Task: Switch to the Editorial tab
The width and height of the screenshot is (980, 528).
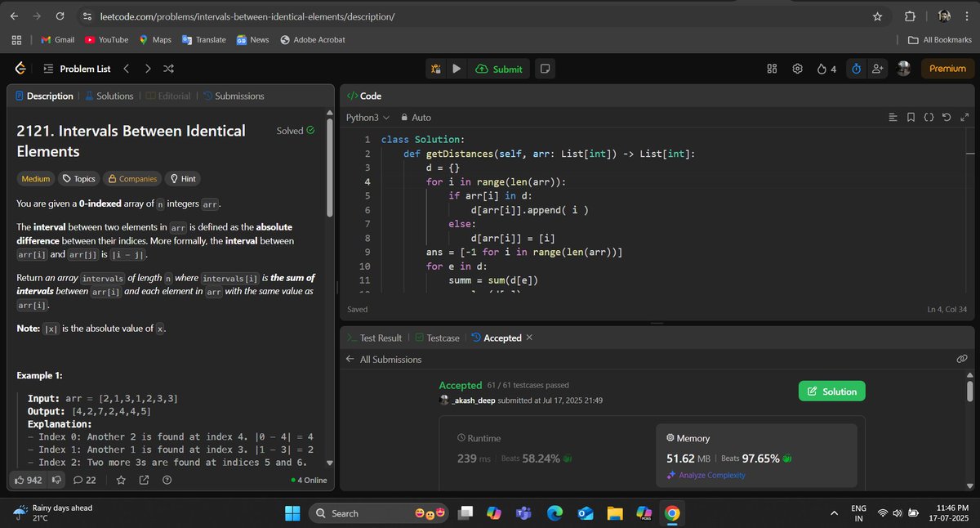Action: pyautogui.click(x=168, y=96)
